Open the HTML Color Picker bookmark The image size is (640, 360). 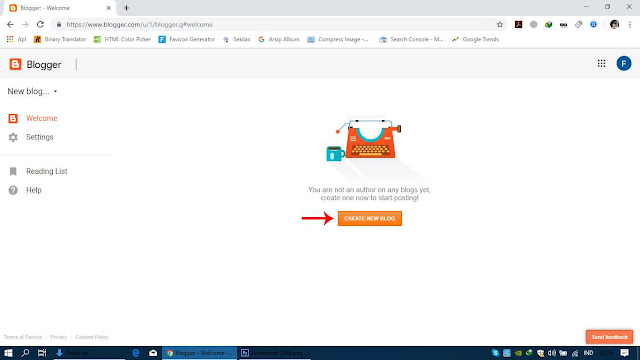[122, 39]
